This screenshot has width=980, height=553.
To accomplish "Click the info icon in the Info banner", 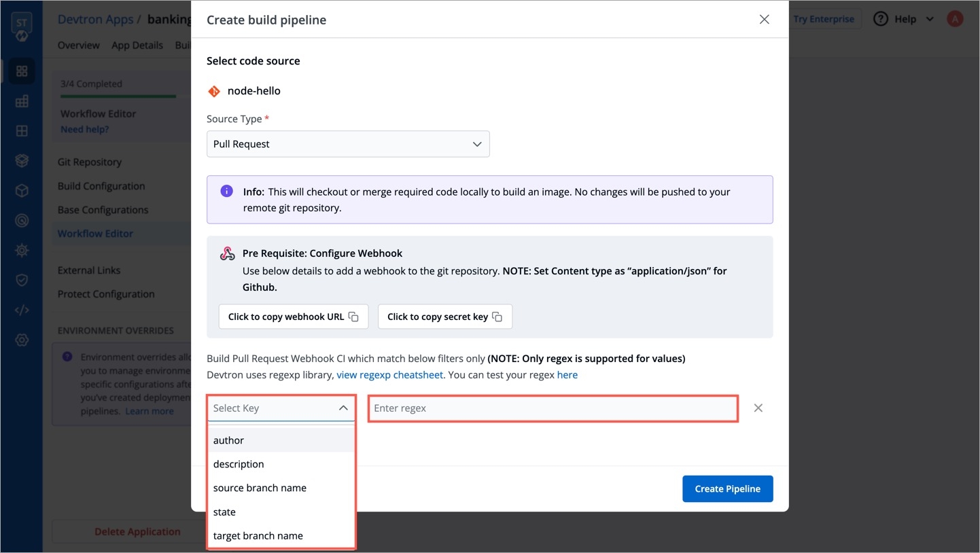I will 227,192.
